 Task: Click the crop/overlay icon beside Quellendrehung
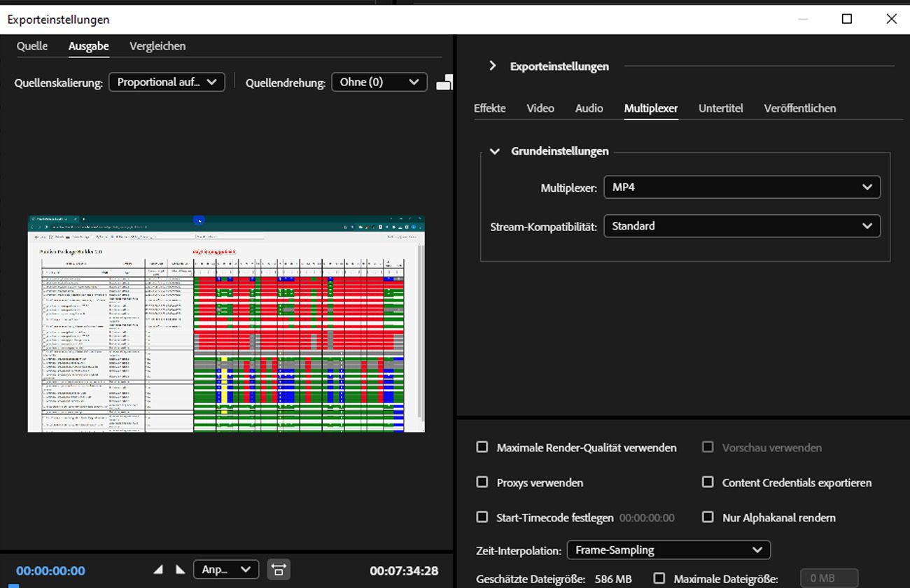(x=444, y=82)
